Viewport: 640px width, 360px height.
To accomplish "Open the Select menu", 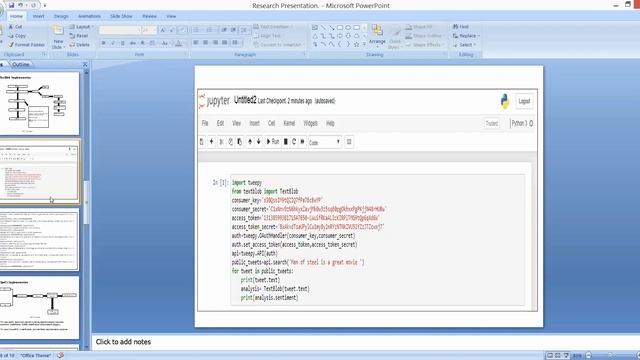I will point(465,44).
